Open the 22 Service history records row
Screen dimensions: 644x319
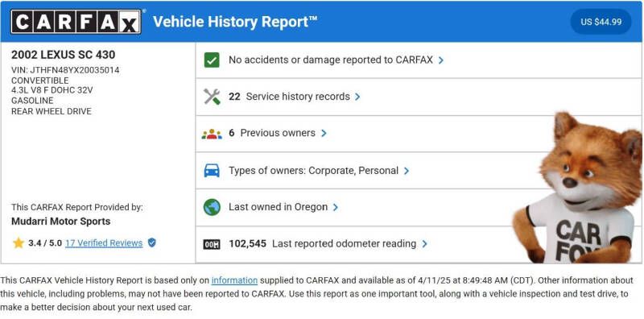click(x=419, y=97)
